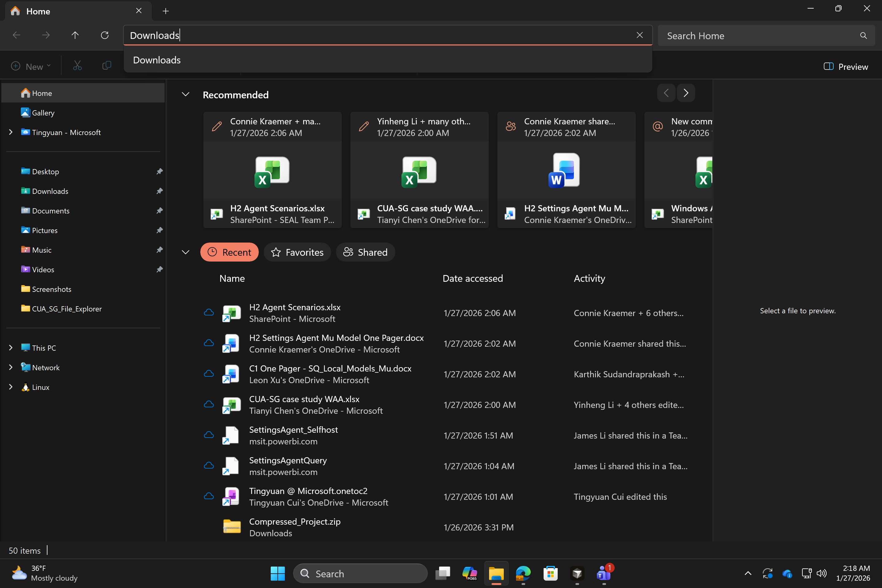Toggle the Preview pane button
This screenshot has height=588, width=882.
[846, 67]
